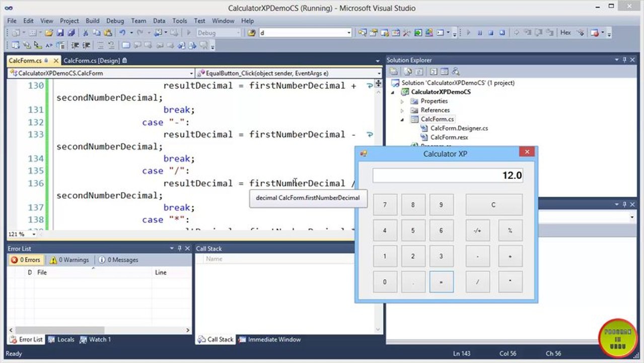This screenshot has width=644, height=363.
Task: Open the CalculatorXPDemoCS.CalcForm class dropdown
Action: tap(191, 73)
